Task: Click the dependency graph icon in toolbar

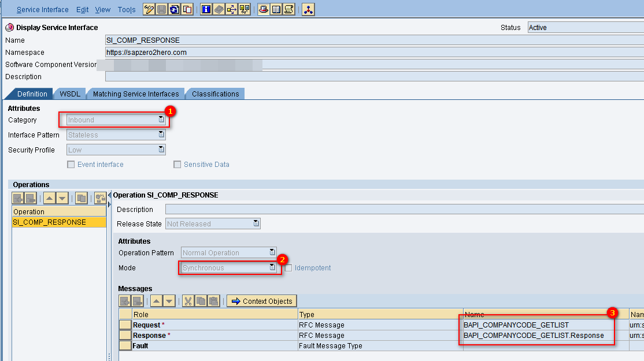Action: (308, 9)
